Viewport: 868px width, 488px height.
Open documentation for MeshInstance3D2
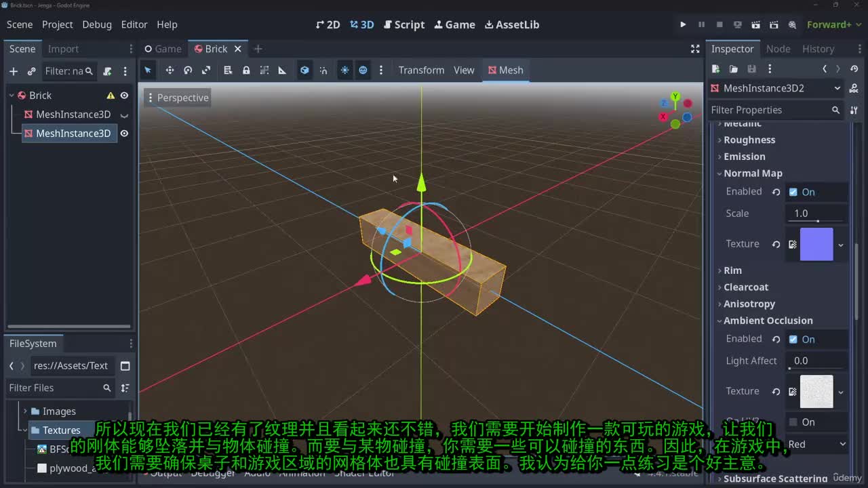(x=853, y=88)
